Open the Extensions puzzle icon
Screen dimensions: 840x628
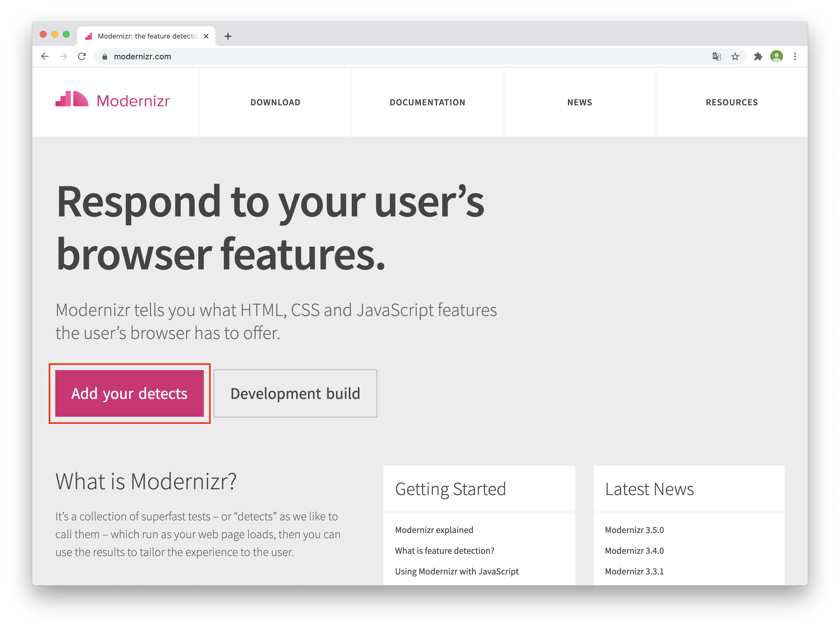tap(758, 57)
